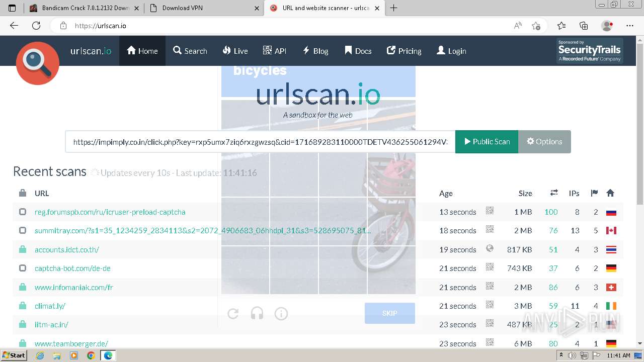Open the tab actions menu icon

[x=12, y=8]
